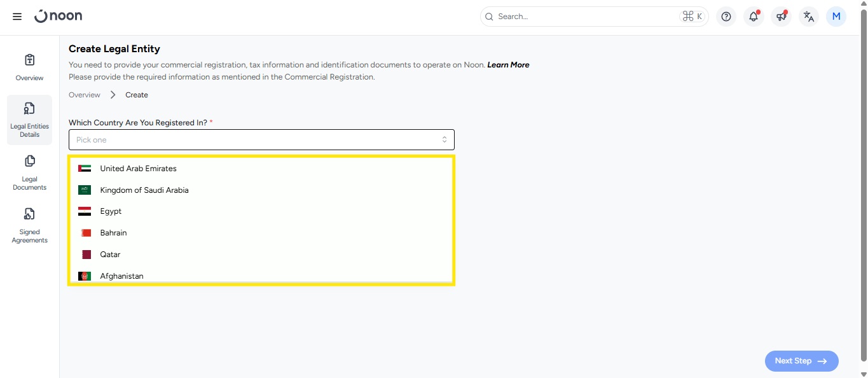Change language via translate icon
The height and width of the screenshot is (378, 868).
click(x=808, y=17)
